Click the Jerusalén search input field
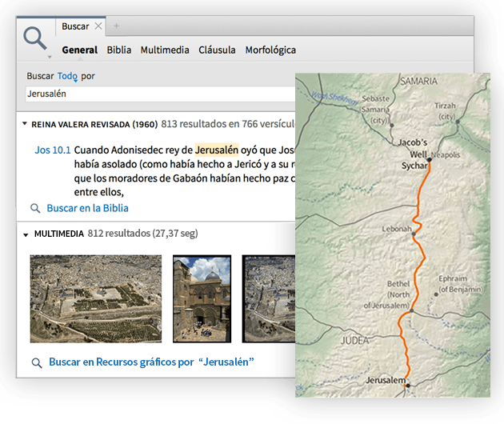The height and width of the screenshot is (424, 504). click(160, 94)
